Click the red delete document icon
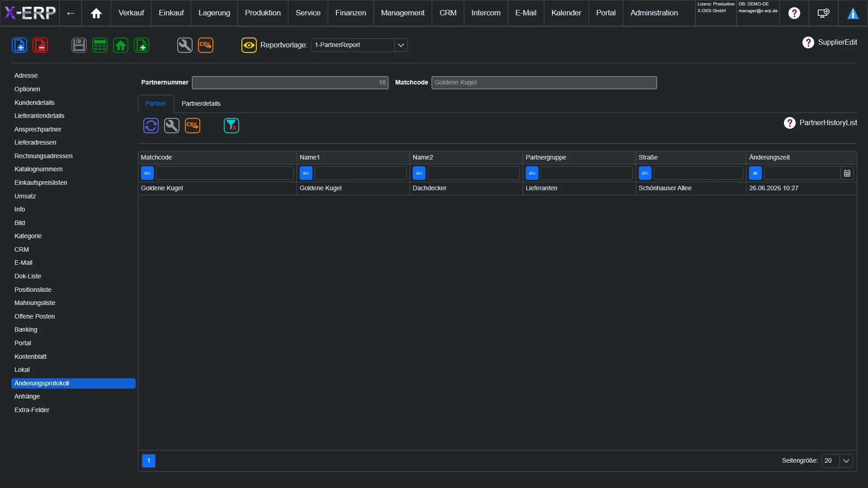Image resolution: width=868 pixels, height=488 pixels. pyautogui.click(x=40, y=45)
